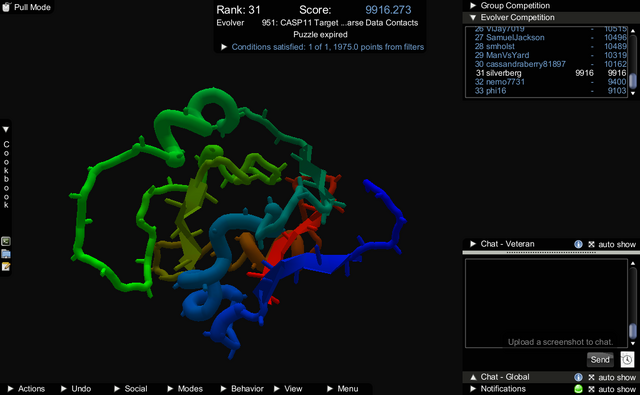The width and height of the screenshot is (640, 395).
Task: Click the Pull Mode label
Action: tap(32, 7)
